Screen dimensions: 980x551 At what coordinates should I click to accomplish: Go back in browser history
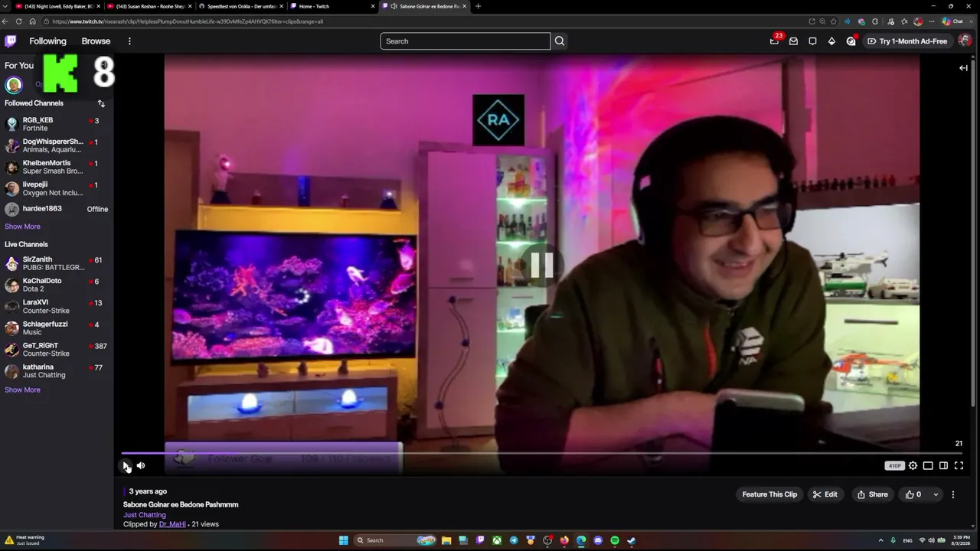pyautogui.click(x=7, y=21)
